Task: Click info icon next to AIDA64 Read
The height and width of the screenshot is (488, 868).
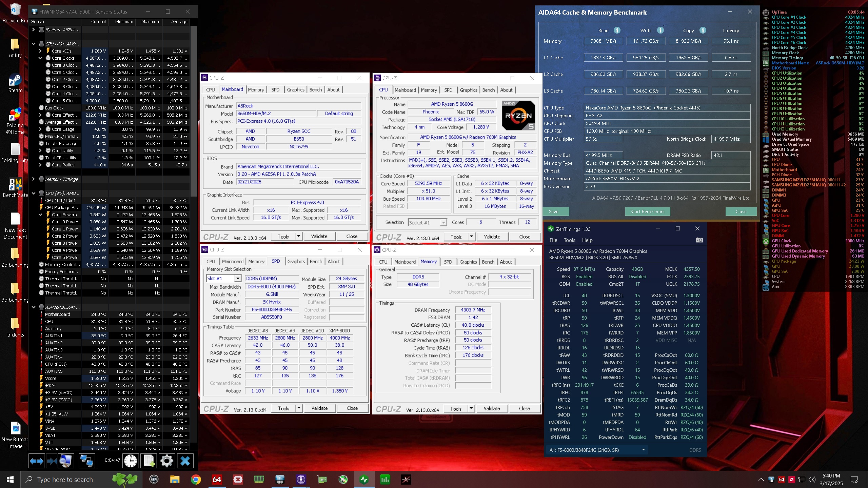Action: tap(617, 30)
